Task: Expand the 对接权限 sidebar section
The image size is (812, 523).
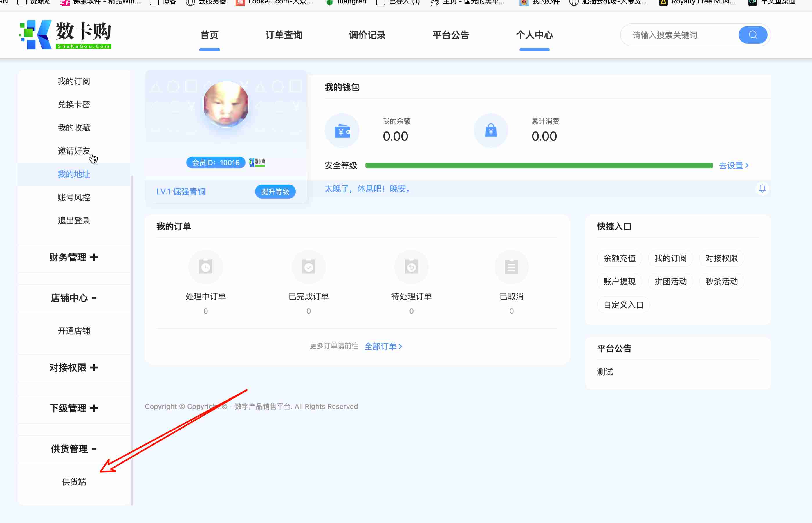Action: click(x=74, y=367)
